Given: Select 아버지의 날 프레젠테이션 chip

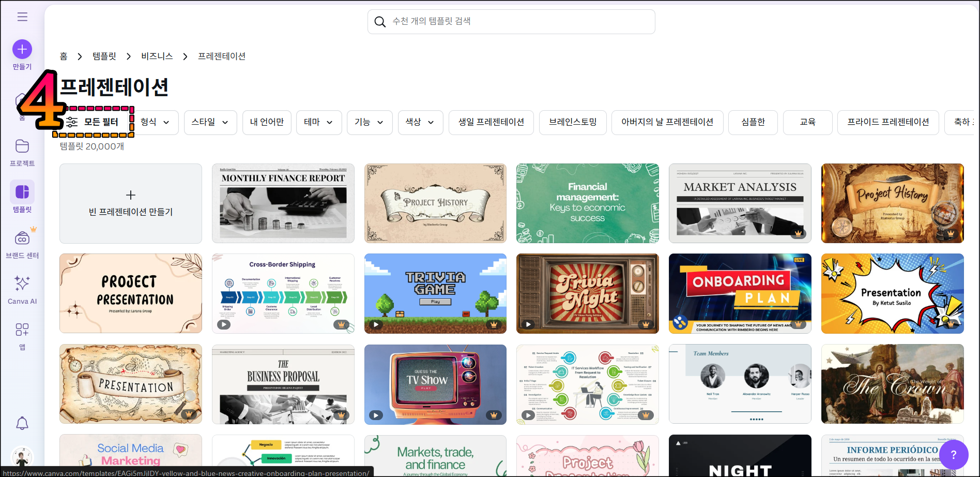Looking at the screenshot, I should click(667, 123).
